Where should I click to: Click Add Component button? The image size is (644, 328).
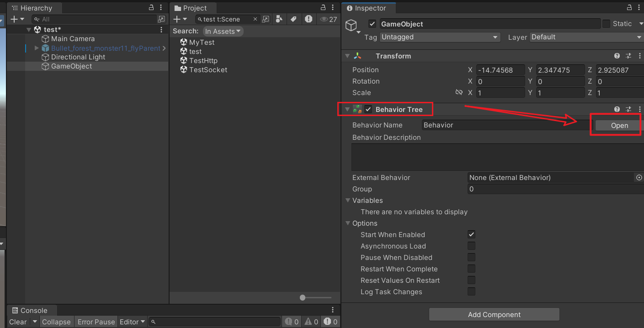click(494, 314)
